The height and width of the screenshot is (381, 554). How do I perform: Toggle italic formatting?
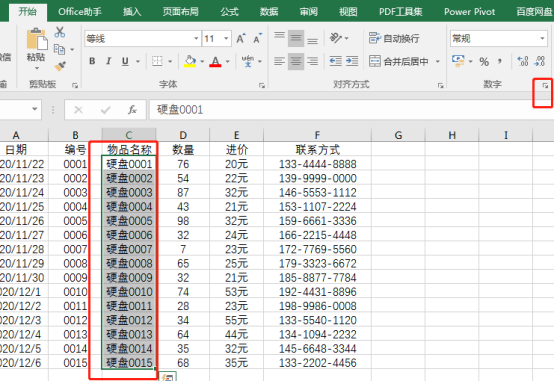(108, 61)
